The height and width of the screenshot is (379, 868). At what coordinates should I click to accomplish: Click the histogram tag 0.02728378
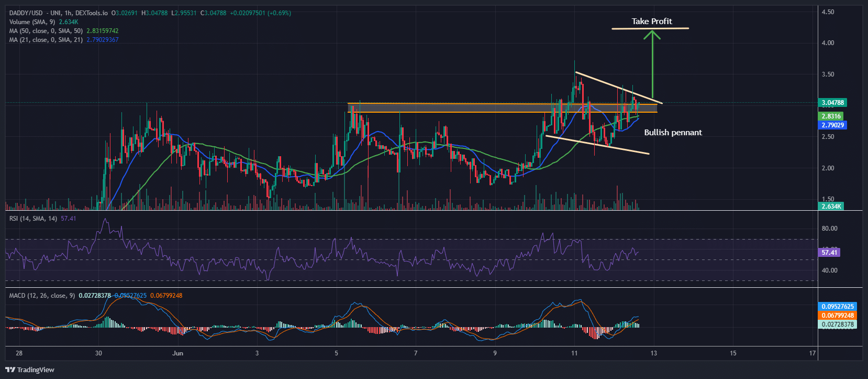click(x=837, y=324)
